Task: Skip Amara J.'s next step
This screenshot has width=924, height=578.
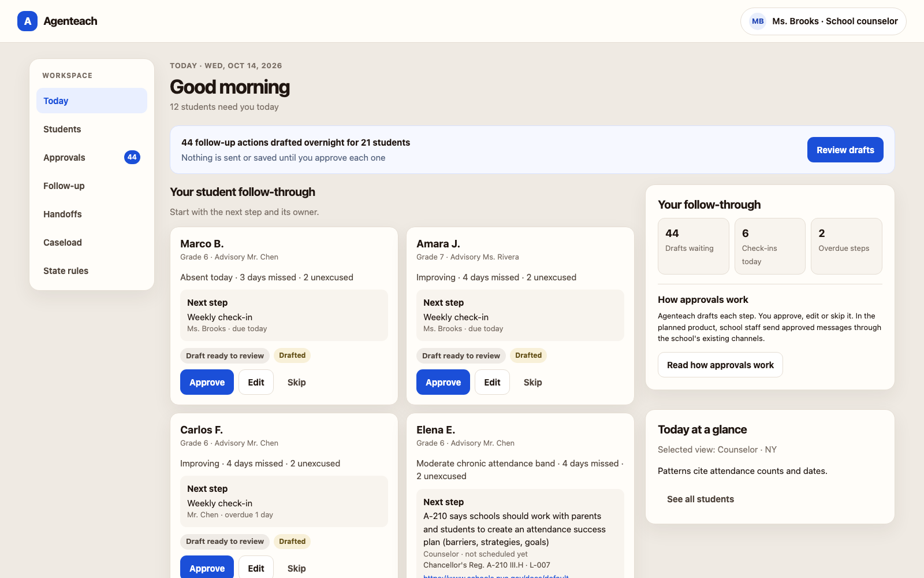Action: (x=532, y=382)
